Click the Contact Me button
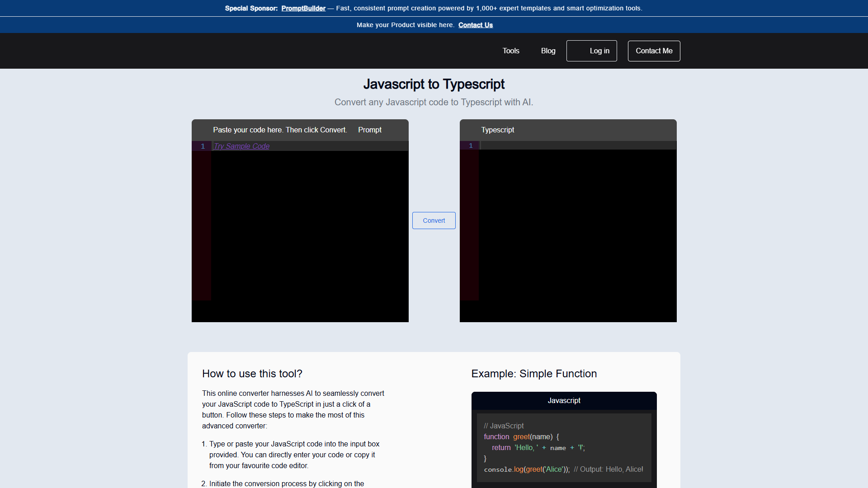Image resolution: width=868 pixels, height=488 pixels. coord(654,51)
